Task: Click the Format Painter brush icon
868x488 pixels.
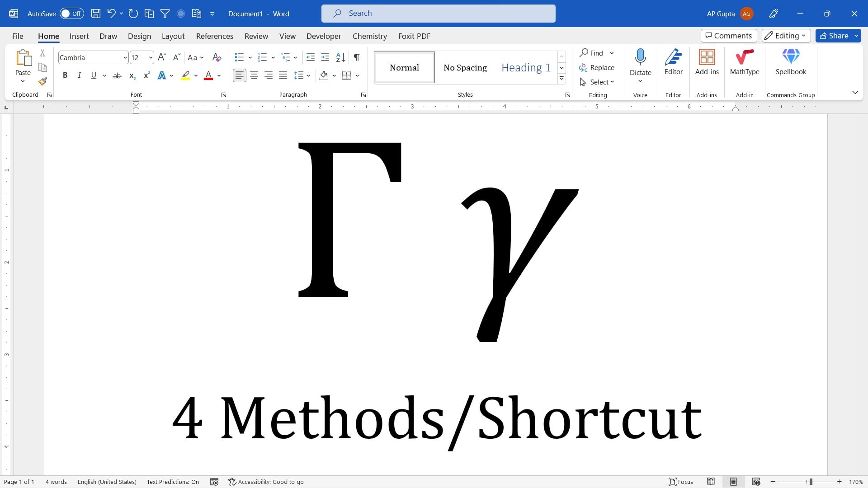Action: [x=42, y=81]
